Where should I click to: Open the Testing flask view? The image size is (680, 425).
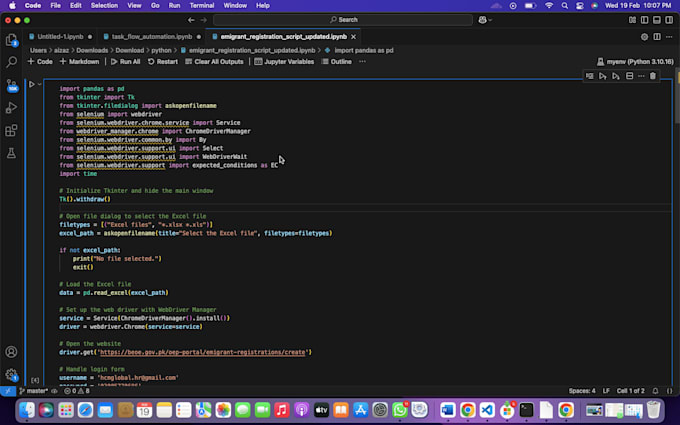coord(11,153)
